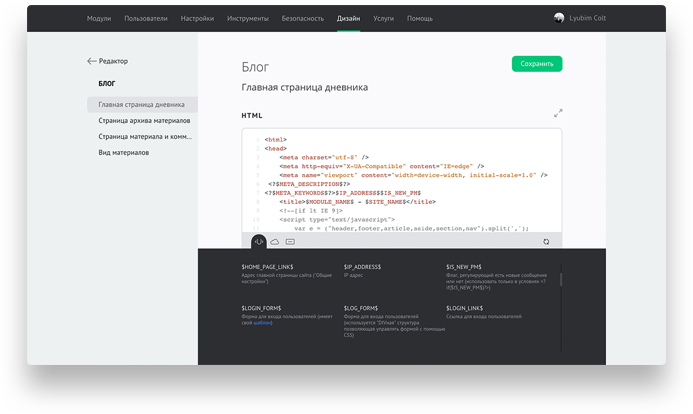Open the code variables tab icon
The width and height of the screenshot is (693, 414).
tap(259, 242)
